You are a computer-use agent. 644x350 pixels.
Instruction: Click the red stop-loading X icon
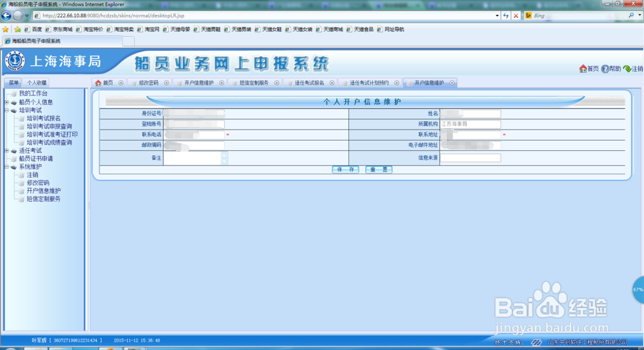[x=516, y=15]
